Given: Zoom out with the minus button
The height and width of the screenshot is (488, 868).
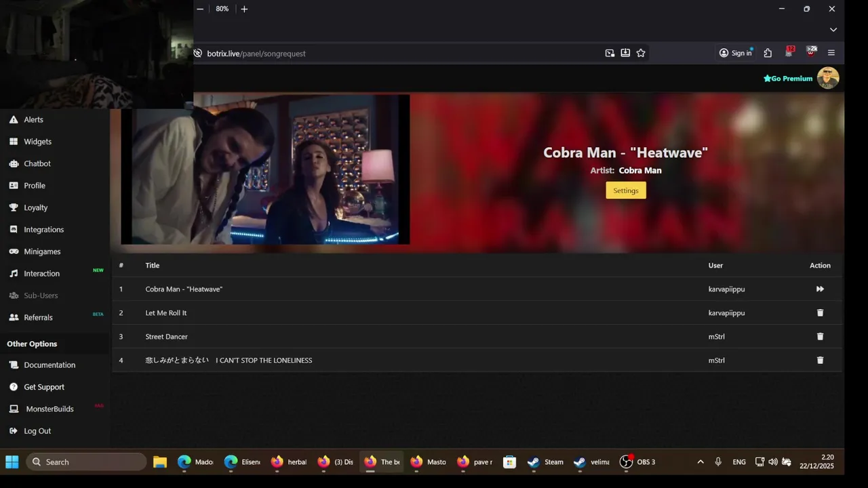Looking at the screenshot, I should (x=200, y=9).
